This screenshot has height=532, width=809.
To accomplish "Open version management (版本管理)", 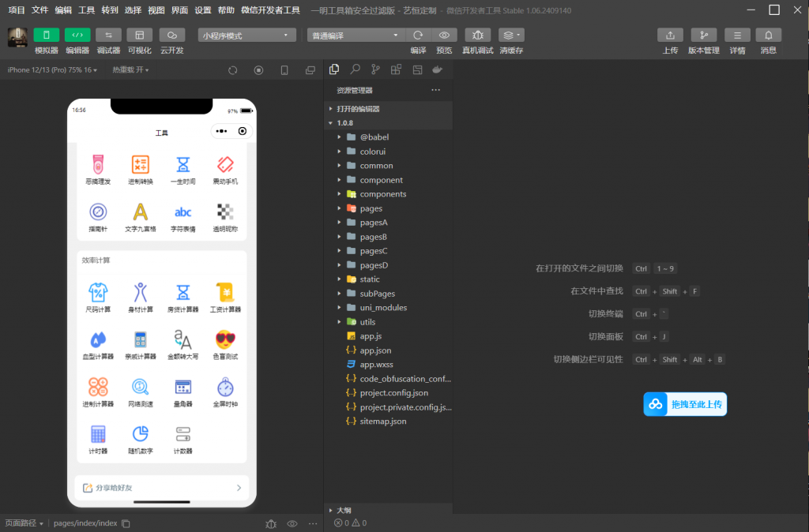I will pos(704,35).
